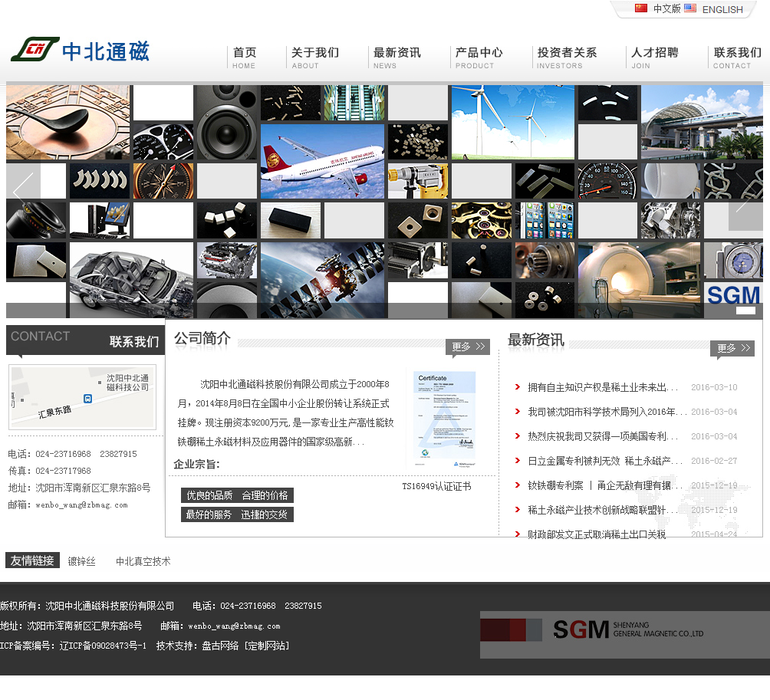Visit the 镀锌丝 friendly link
The width and height of the screenshot is (770, 700).
[x=82, y=562]
